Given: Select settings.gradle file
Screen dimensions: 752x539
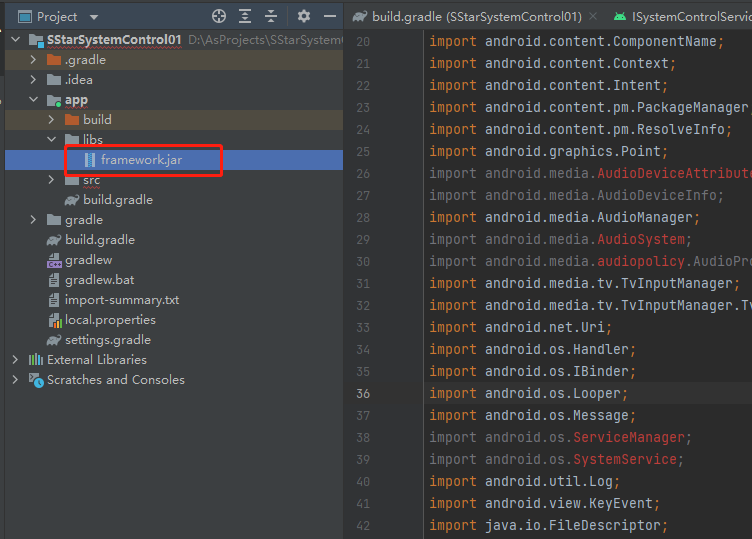Looking at the screenshot, I should [x=108, y=340].
